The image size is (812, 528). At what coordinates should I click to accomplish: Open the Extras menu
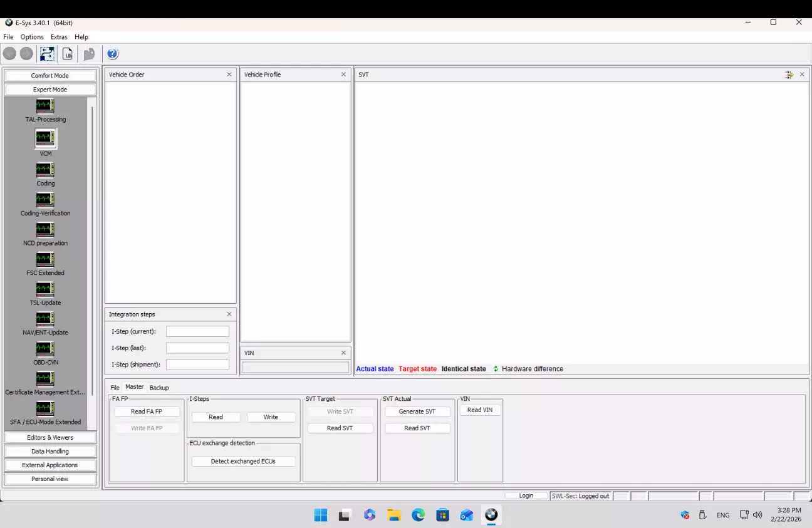tap(59, 37)
